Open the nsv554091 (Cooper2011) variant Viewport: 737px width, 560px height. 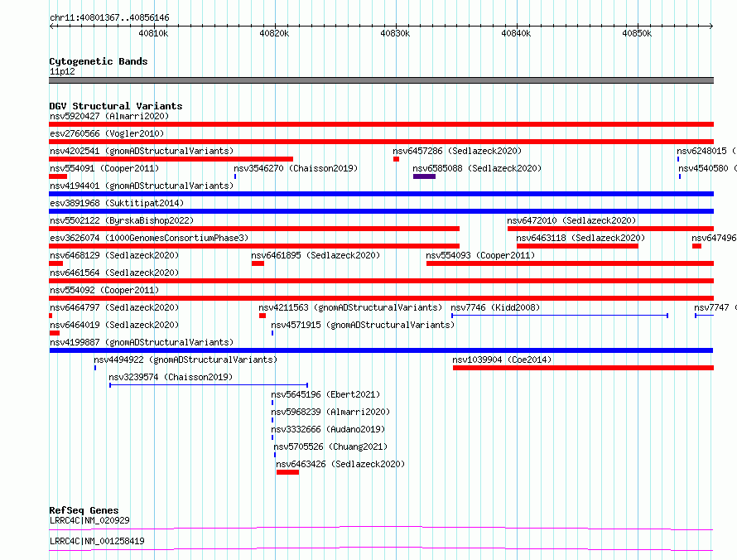[104, 168]
